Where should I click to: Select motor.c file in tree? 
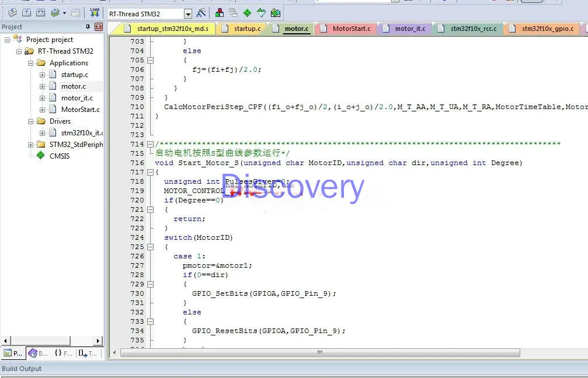click(74, 86)
